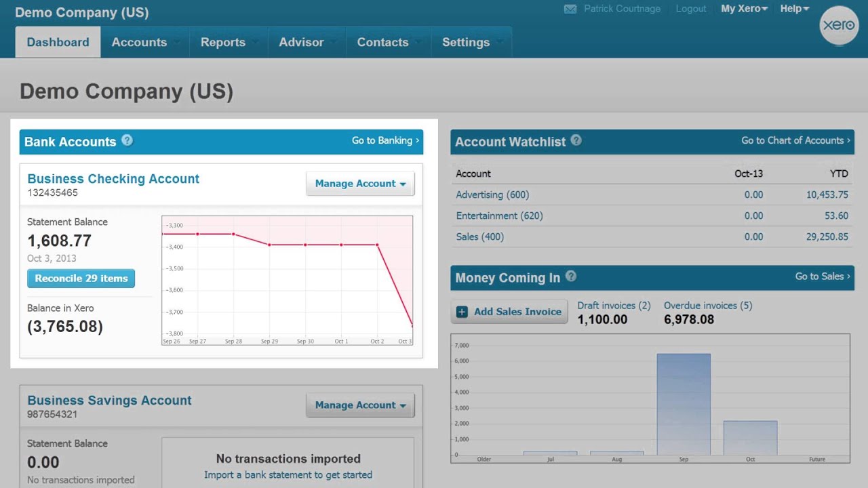
Task: Click the Sales YTD value 29,250.85
Action: pos(827,237)
